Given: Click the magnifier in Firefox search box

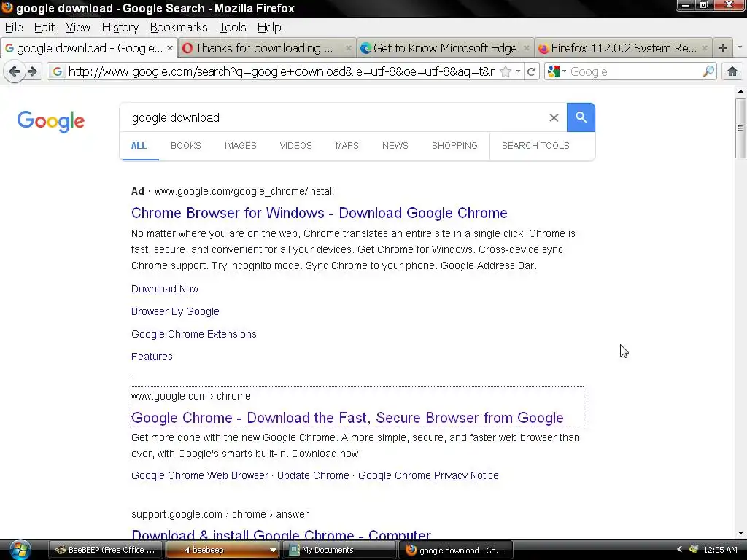Looking at the screenshot, I should pyautogui.click(x=708, y=72).
